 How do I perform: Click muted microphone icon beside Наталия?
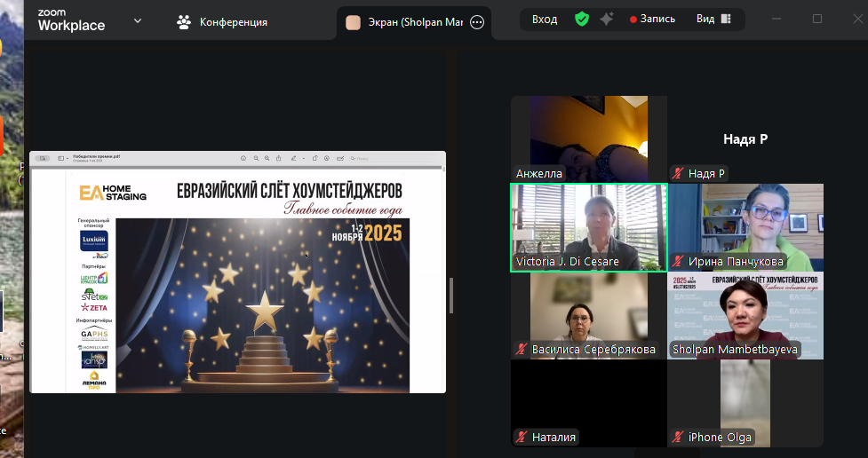[521, 437]
